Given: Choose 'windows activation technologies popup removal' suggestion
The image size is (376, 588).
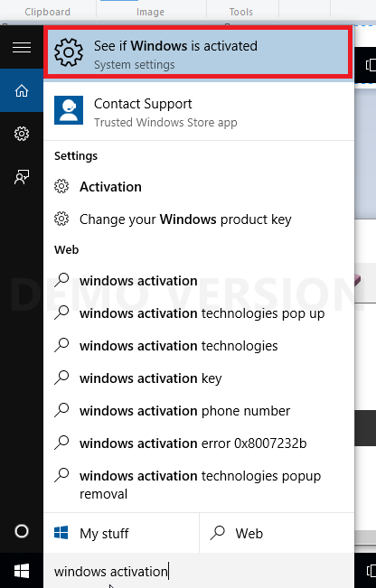Looking at the screenshot, I should (199, 484).
